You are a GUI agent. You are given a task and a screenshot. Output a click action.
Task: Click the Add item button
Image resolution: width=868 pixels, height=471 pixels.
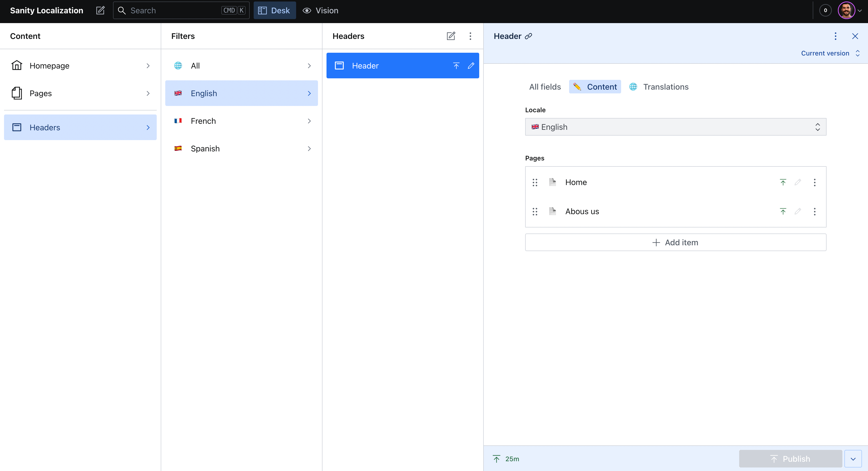[675, 243]
